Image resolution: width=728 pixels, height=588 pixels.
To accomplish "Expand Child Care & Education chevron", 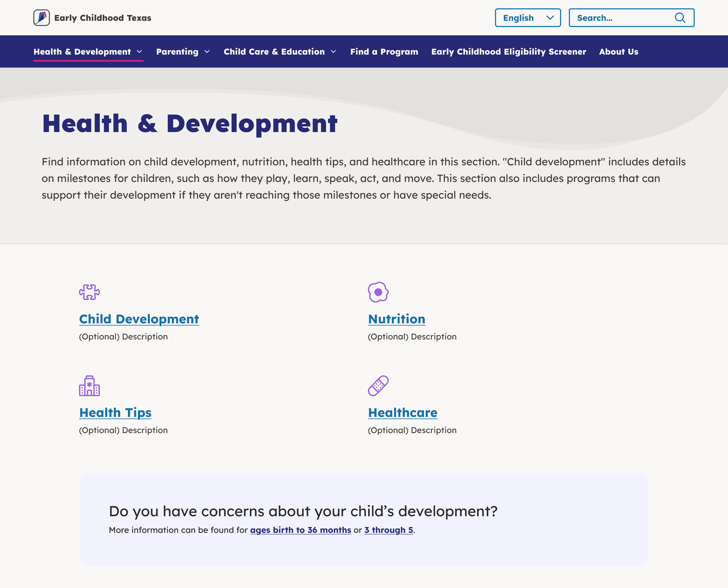I will tap(333, 52).
